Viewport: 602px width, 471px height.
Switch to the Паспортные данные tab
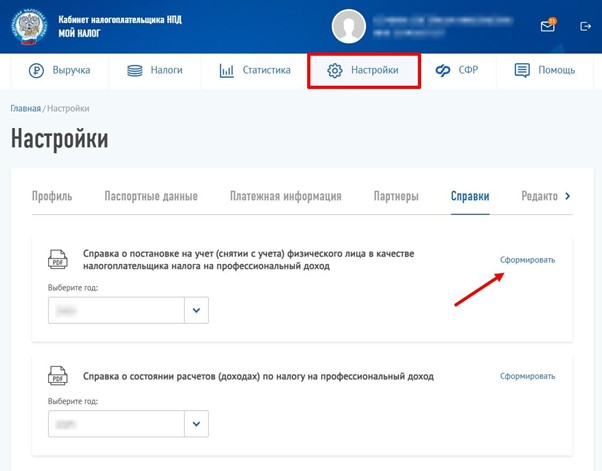pyautogui.click(x=150, y=196)
